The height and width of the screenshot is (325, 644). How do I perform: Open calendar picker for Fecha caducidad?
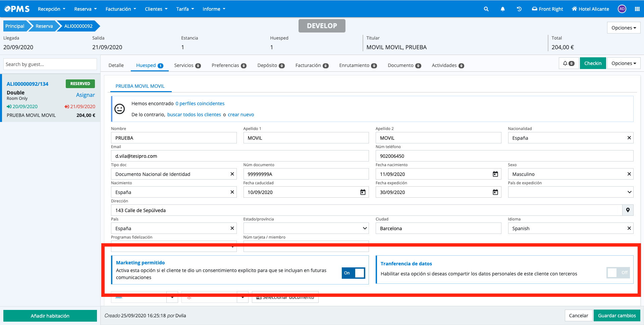363,192
